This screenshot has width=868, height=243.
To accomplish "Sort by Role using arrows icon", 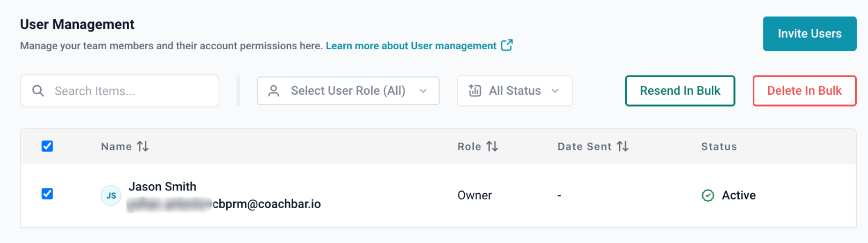I will pos(492,146).
